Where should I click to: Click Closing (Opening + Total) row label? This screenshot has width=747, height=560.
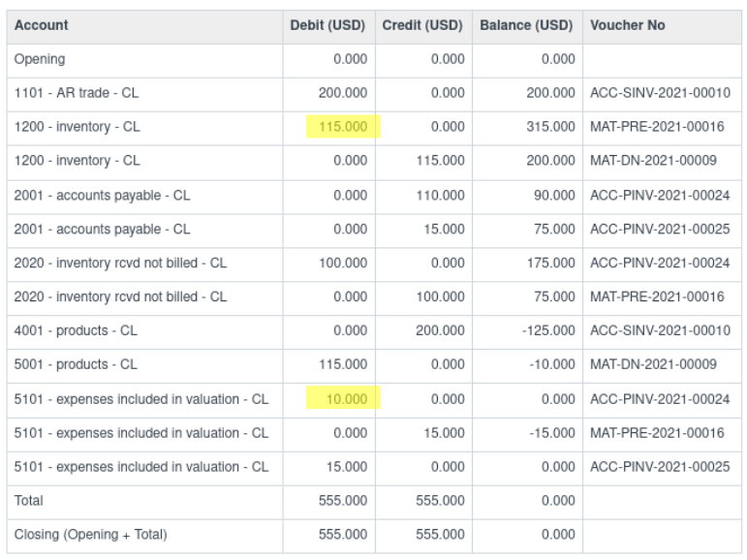pos(90,535)
